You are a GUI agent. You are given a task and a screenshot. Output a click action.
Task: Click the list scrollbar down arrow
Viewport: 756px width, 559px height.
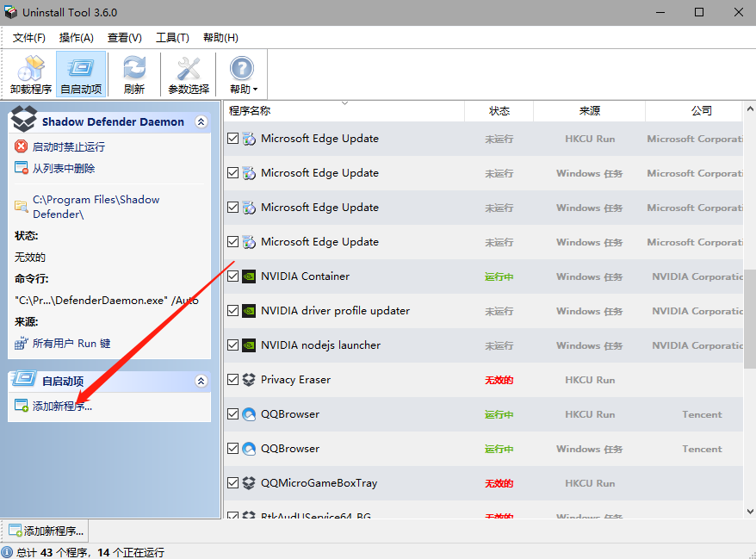(x=750, y=512)
